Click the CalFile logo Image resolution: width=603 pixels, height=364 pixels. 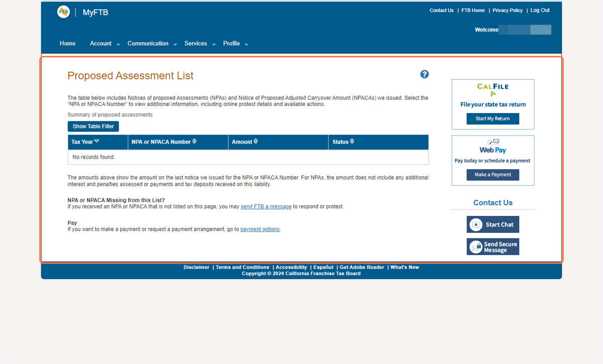(x=492, y=90)
